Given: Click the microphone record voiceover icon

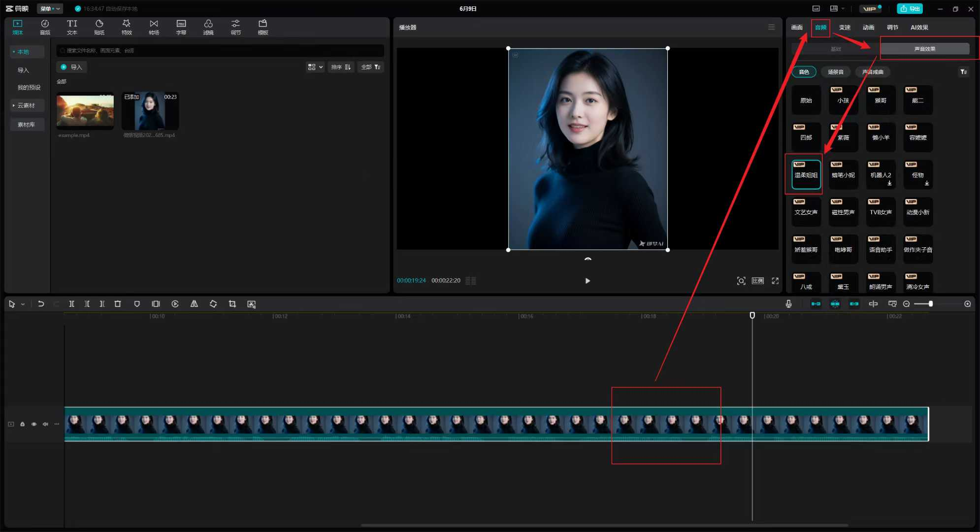Looking at the screenshot, I should [788, 304].
